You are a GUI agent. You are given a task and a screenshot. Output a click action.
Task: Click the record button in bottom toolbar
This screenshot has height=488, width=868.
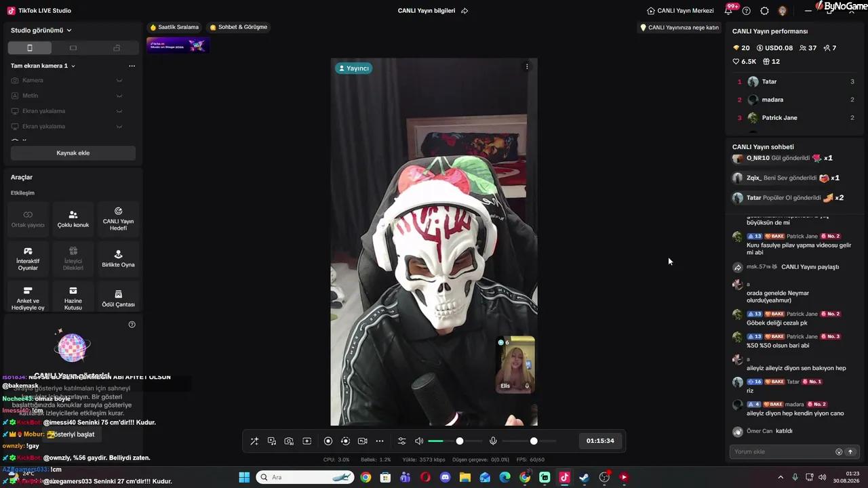tap(328, 441)
